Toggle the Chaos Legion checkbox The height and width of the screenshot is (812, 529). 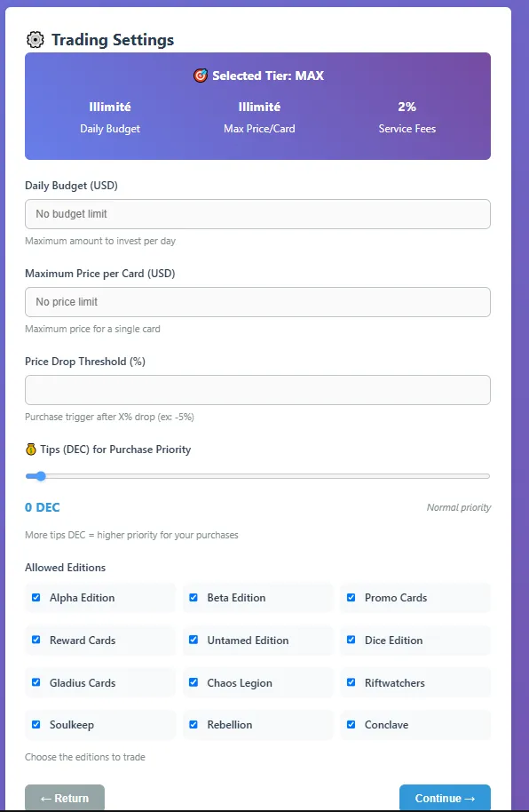(193, 682)
